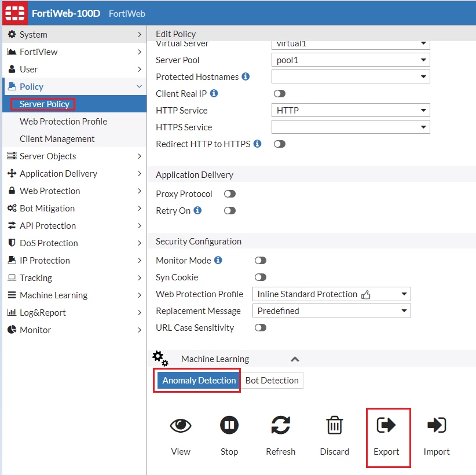
Task: Click the Discard trash icon
Action: coord(335,425)
